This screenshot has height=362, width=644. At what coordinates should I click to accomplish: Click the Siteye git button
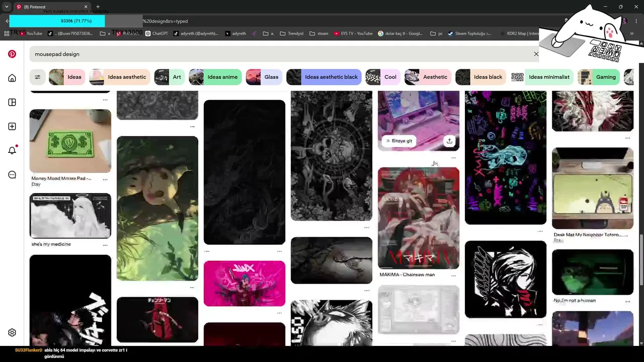tap(398, 141)
